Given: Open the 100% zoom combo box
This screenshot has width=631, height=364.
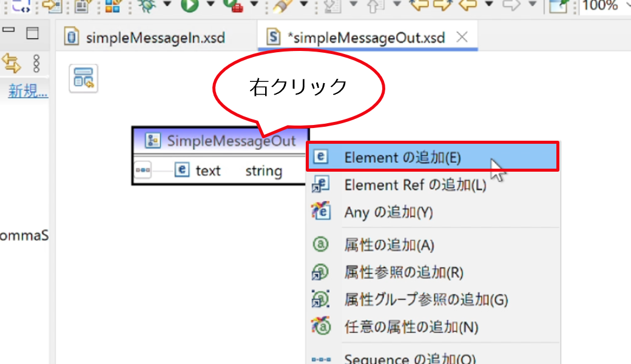Looking at the screenshot, I should [x=605, y=5].
